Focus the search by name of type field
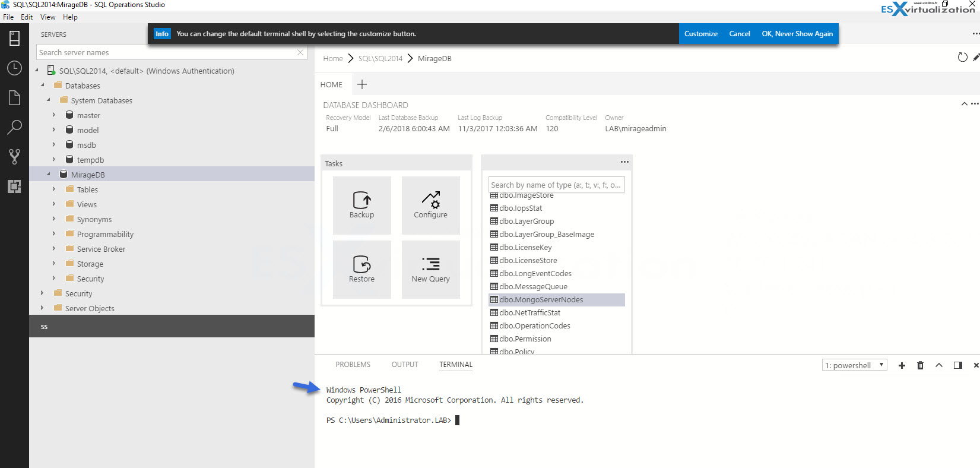Image resolution: width=980 pixels, height=468 pixels. 557,185
